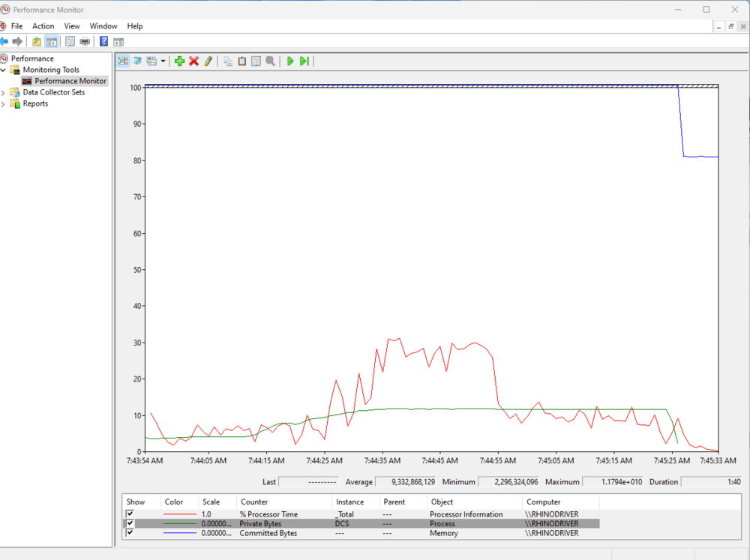Select Reports in tree
The height and width of the screenshot is (560, 750).
click(x=35, y=103)
